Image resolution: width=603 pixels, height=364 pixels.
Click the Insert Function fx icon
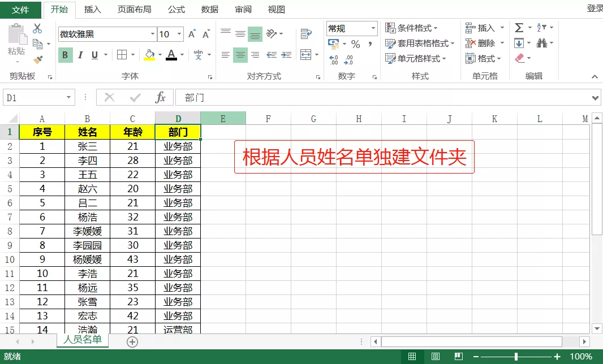click(160, 98)
